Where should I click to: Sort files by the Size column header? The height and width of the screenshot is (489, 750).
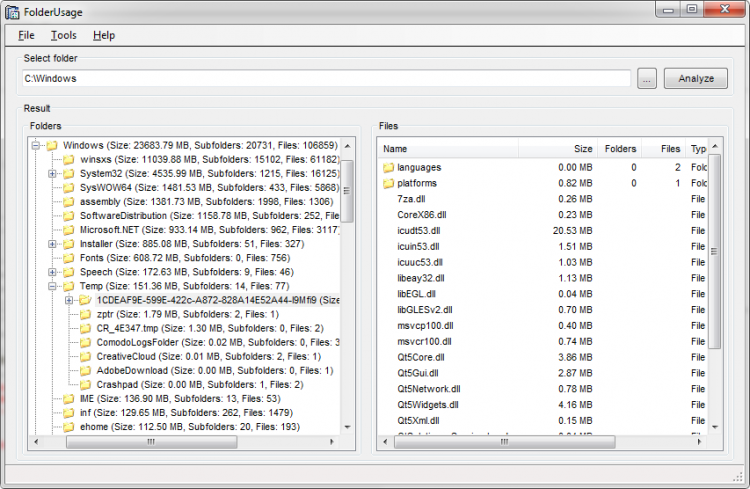coord(557,149)
